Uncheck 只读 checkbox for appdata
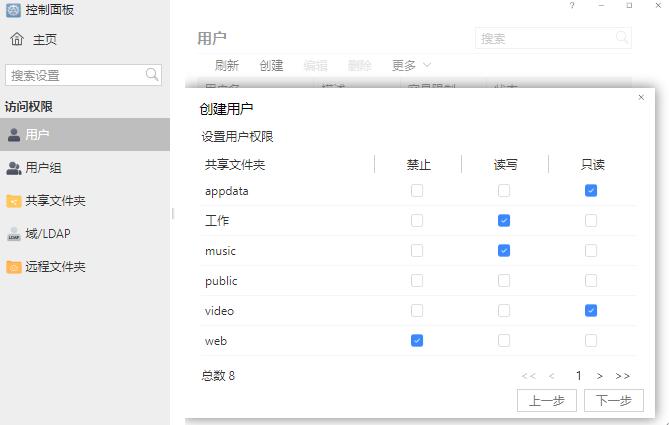The height and width of the screenshot is (425, 669). pos(591,191)
